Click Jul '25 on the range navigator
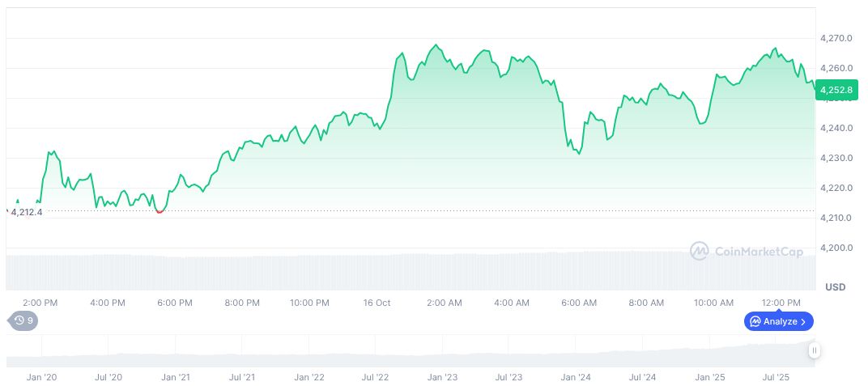Image resolution: width=868 pixels, height=386 pixels. tap(777, 377)
